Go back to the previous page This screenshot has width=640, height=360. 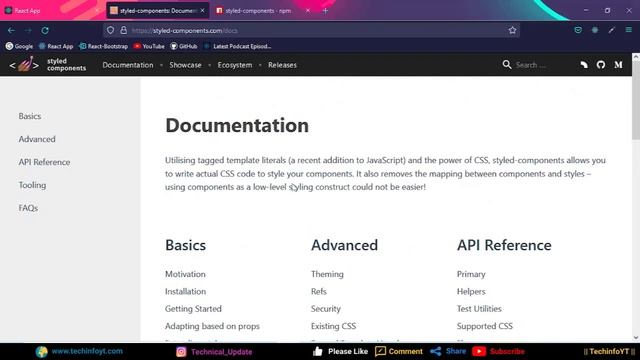pyautogui.click(x=11, y=31)
